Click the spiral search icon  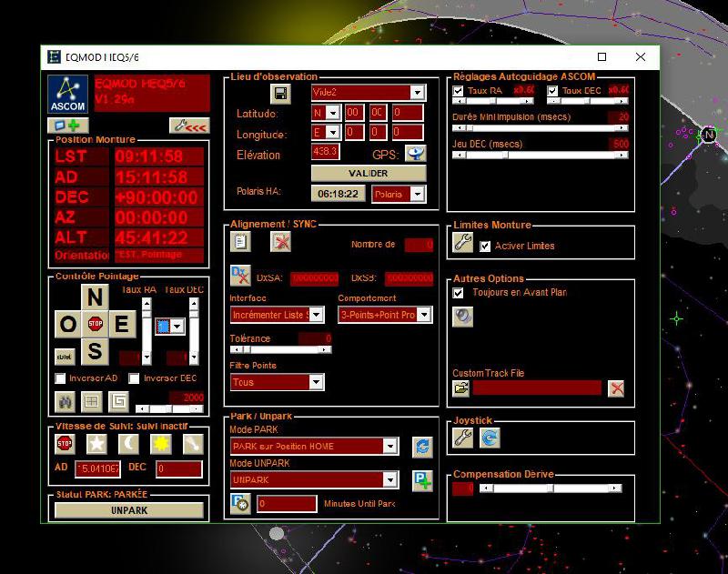click(x=118, y=401)
